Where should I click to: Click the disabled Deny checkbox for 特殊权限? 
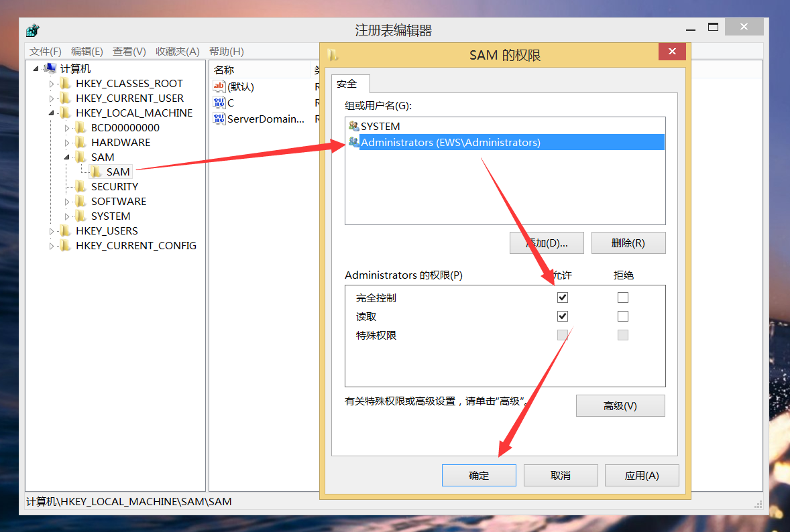click(x=623, y=335)
